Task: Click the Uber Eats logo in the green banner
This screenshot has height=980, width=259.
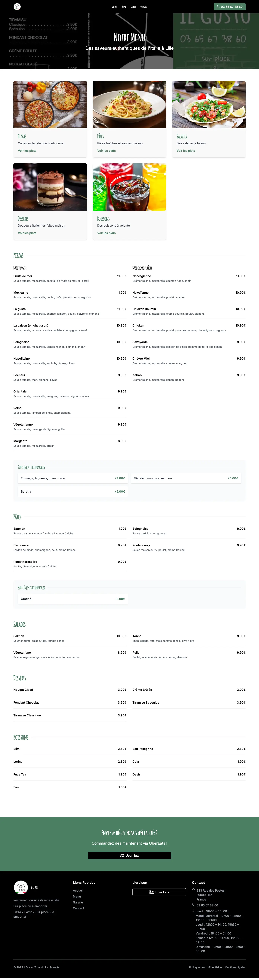Action: coord(122,856)
